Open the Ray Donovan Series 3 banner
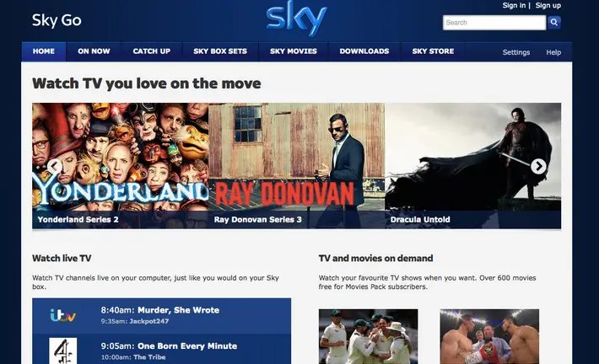 296,165
